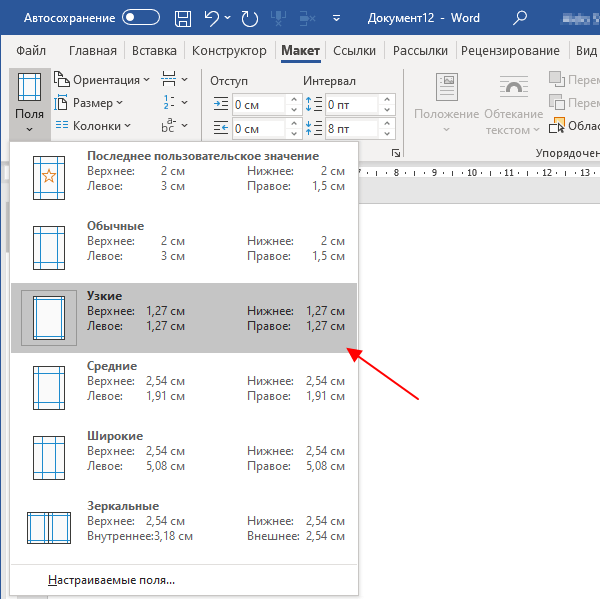
Task: Switch to the Конструктор tab
Action: (229, 51)
